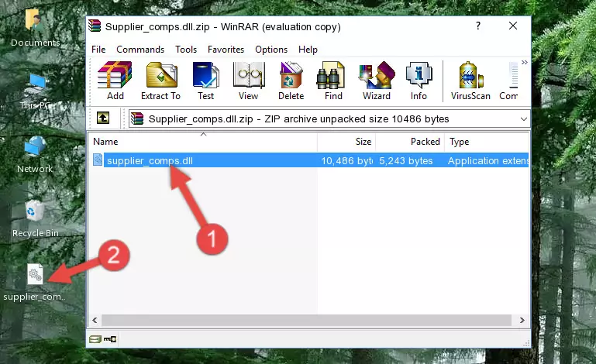Screen dimensions: 596x364
Task: Click the title bar help question mark
Action: click(478, 26)
